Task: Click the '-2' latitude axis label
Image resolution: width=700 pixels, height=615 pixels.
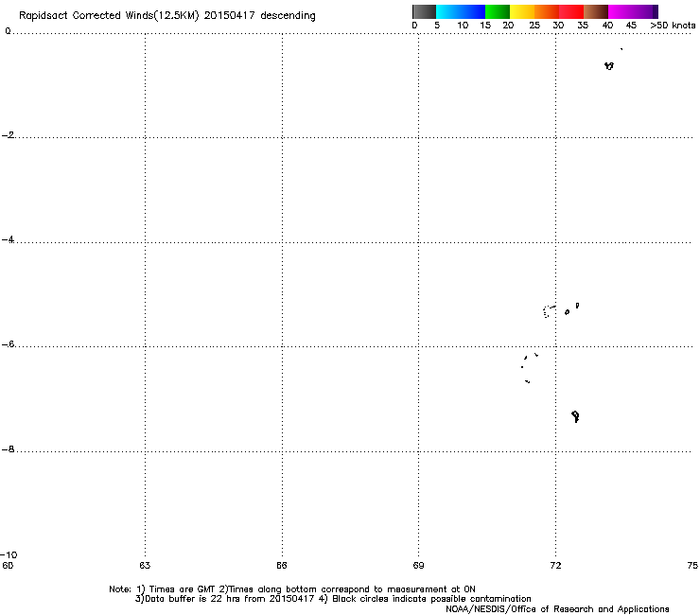Action: point(8,135)
